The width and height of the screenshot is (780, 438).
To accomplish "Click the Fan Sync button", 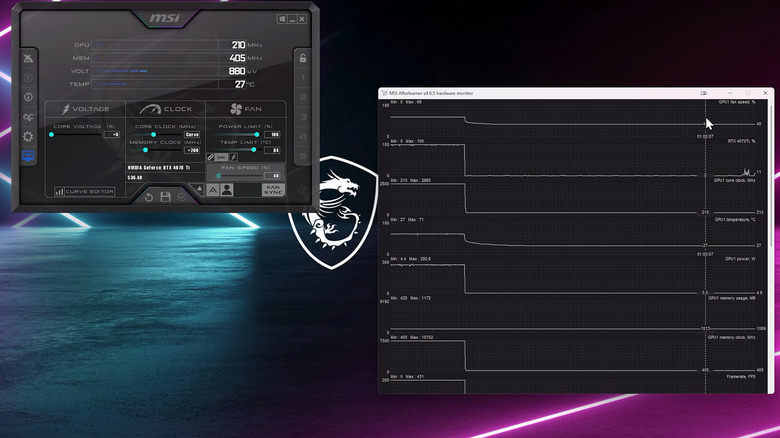I will [273, 190].
